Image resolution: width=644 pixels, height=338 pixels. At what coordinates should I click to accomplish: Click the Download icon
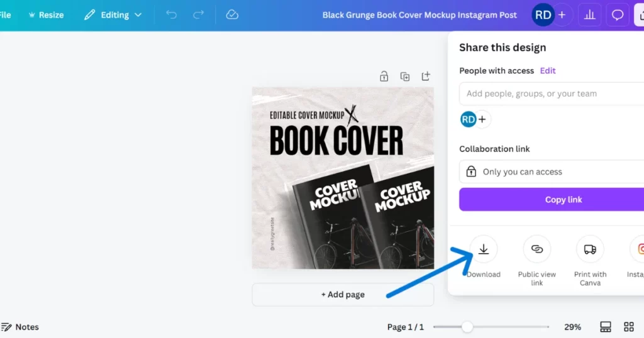(484, 249)
